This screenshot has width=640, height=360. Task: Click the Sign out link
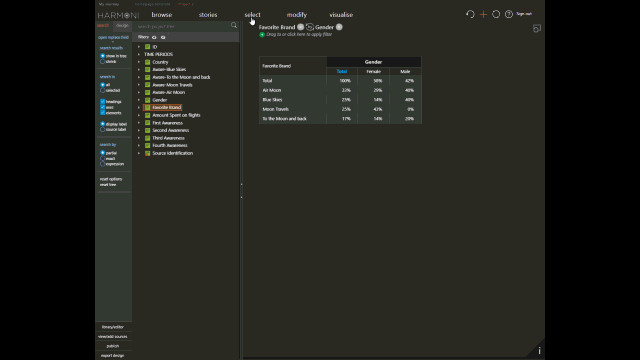pyautogui.click(x=524, y=14)
